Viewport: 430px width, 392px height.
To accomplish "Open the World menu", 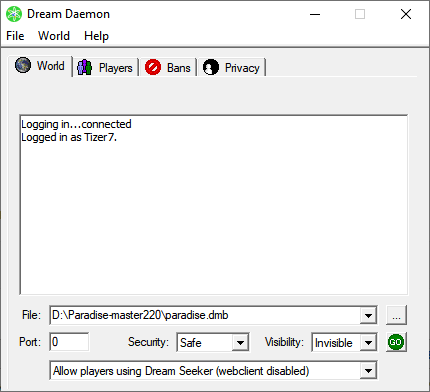I will pyautogui.click(x=54, y=36).
